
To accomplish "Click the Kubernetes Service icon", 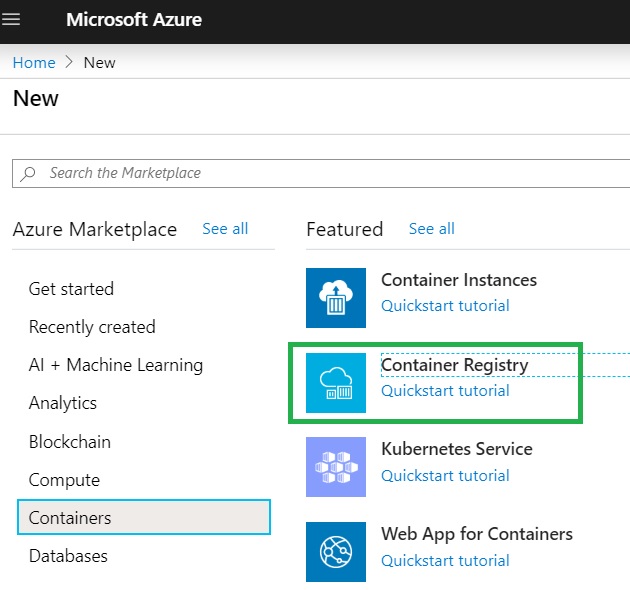I will coord(336,467).
